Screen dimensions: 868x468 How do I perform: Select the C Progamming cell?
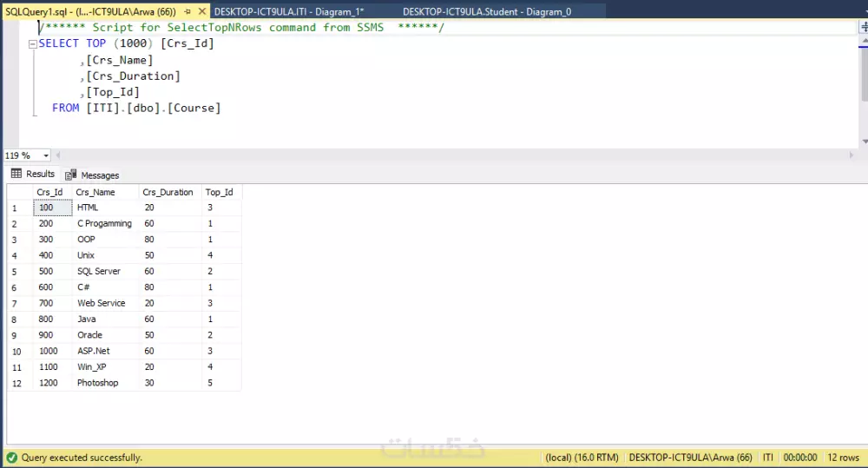pyautogui.click(x=105, y=224)
